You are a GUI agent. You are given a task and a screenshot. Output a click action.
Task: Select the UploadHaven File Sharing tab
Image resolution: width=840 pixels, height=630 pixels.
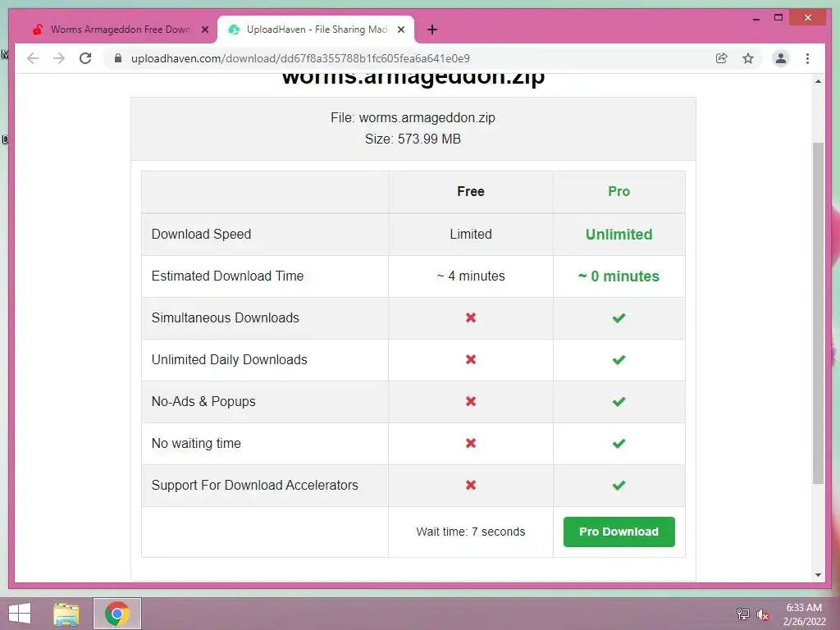tap(316, 30)
